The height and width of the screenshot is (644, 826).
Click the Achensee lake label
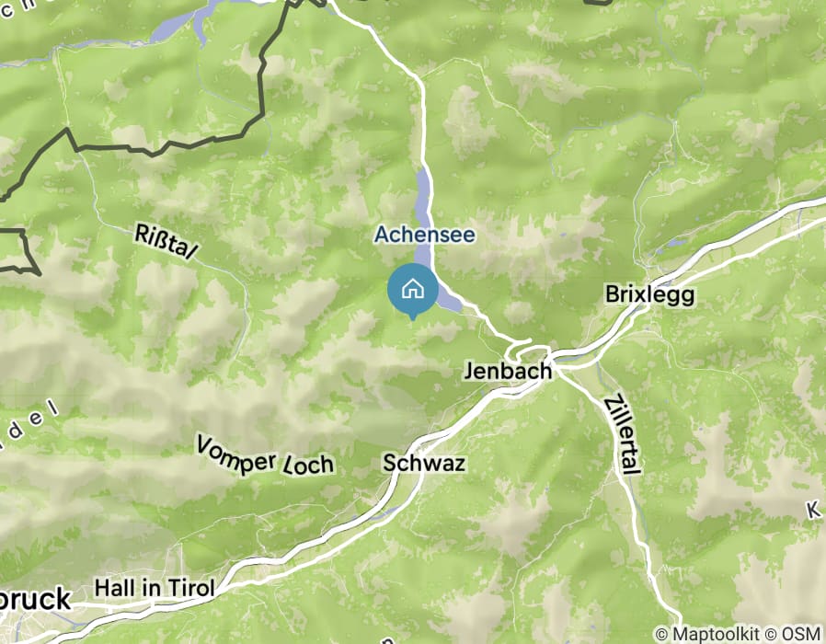click(x=425, y=235)
